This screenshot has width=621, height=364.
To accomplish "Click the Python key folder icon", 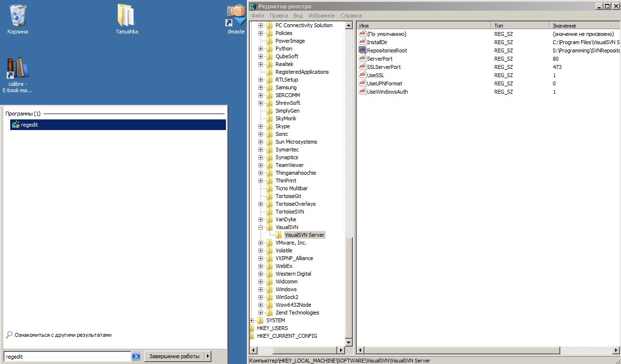I will point(270,49).
